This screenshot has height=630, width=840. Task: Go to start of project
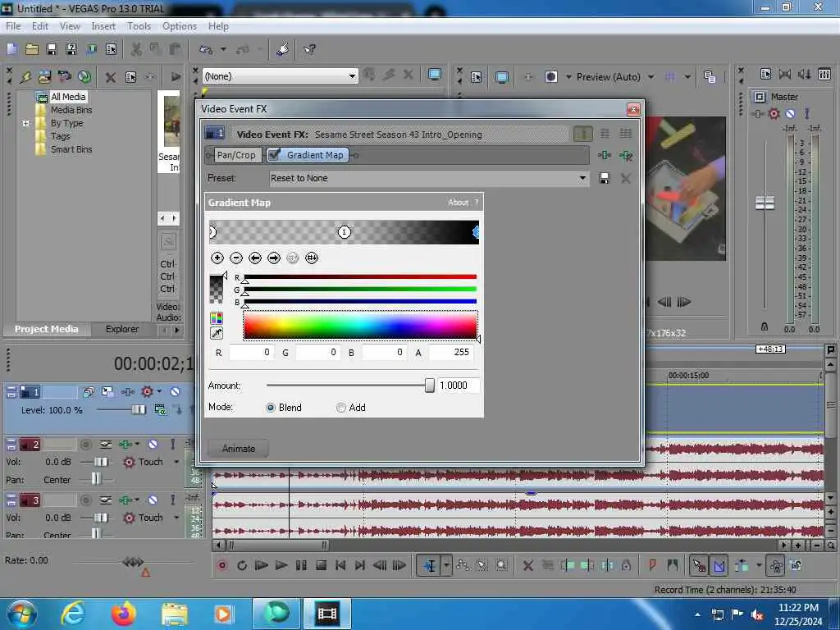coord(340,566)
